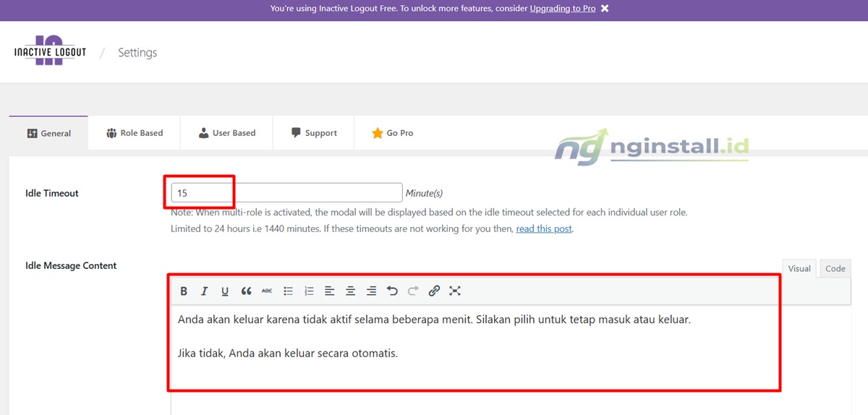Open the General tab
This screenshot has width=868, height=415.
[48, 133]
